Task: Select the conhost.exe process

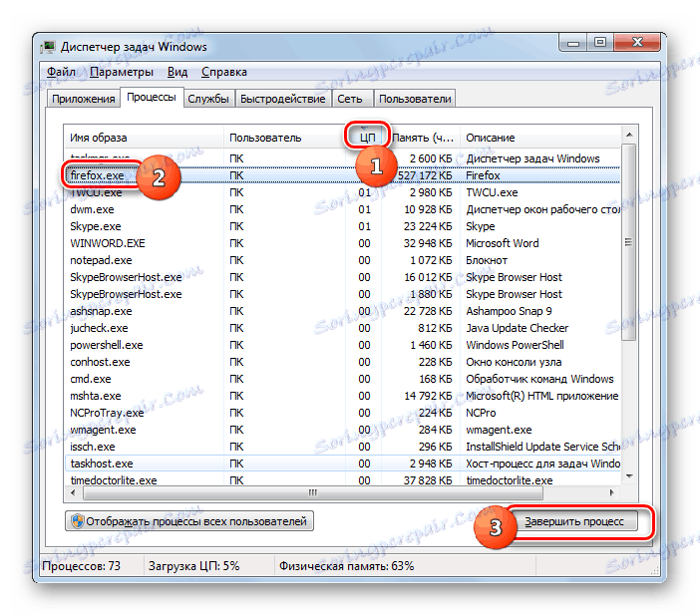Action: 342,362
